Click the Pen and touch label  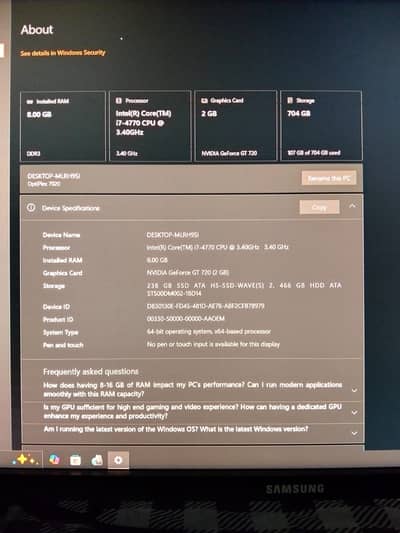pos(63,345)
